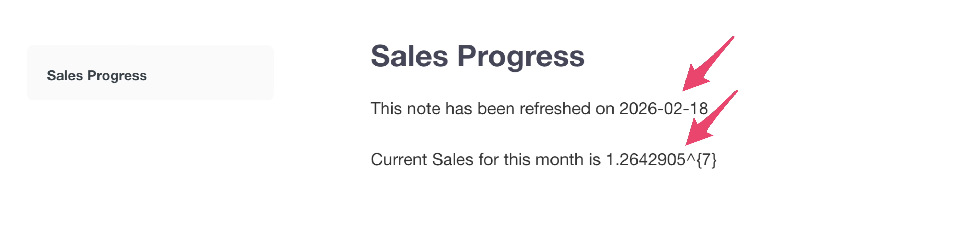Open the Sales Progress sidebar note

pyautogui.click(x=150, y=73)
